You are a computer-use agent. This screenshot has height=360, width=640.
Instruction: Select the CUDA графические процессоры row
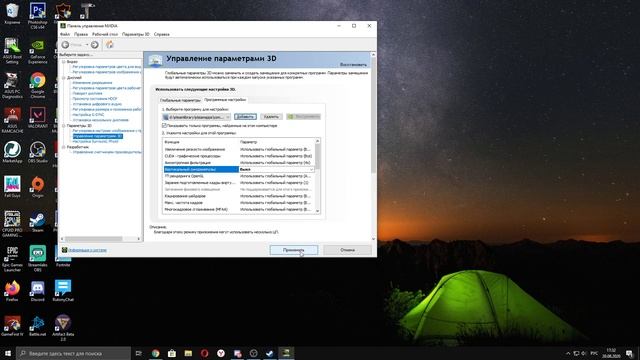238,156
